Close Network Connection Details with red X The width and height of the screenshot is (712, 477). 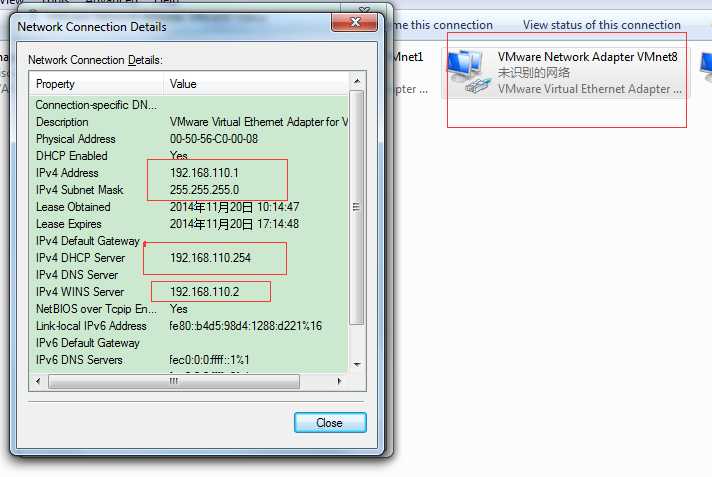point(355,22)
